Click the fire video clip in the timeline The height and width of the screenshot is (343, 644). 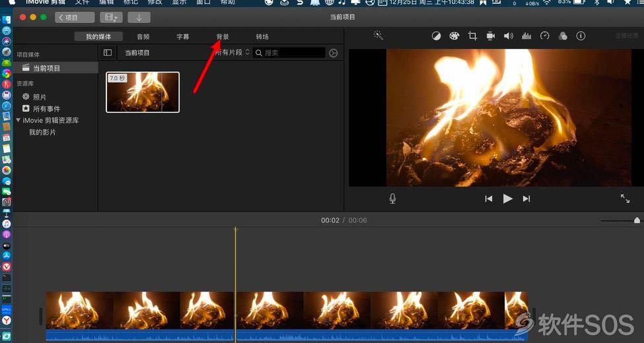pyautogui.click(x=287, y=310)
